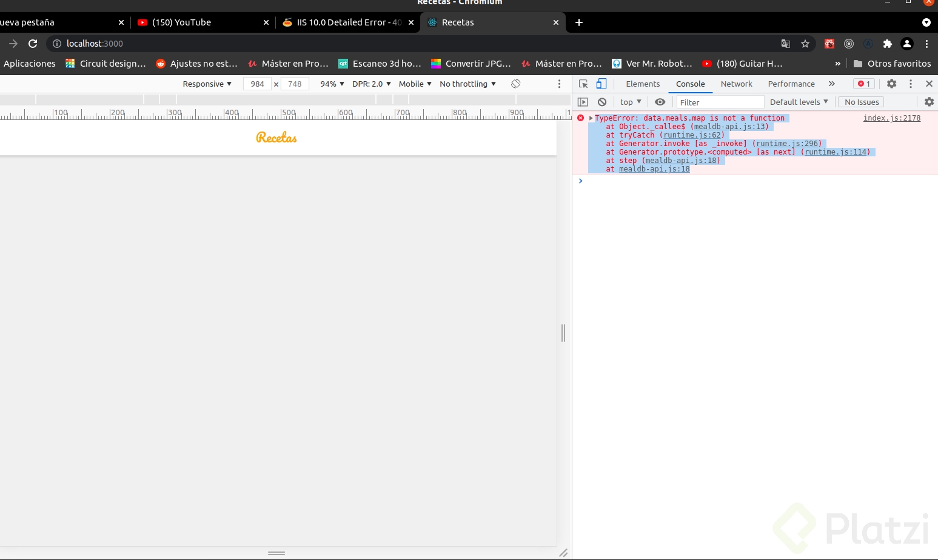
Task: Open console settings gear
Action: pos(929,102)
